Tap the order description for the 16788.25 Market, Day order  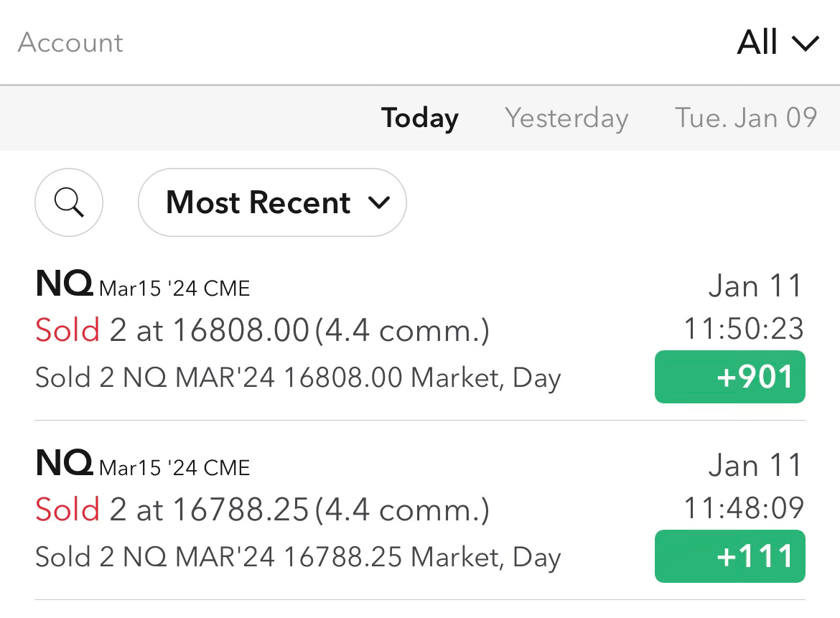(x=298, y=558)
